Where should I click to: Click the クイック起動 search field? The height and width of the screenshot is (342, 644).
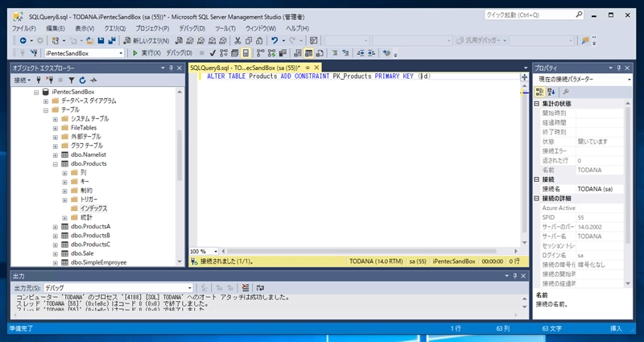click(x=534, y=14)
